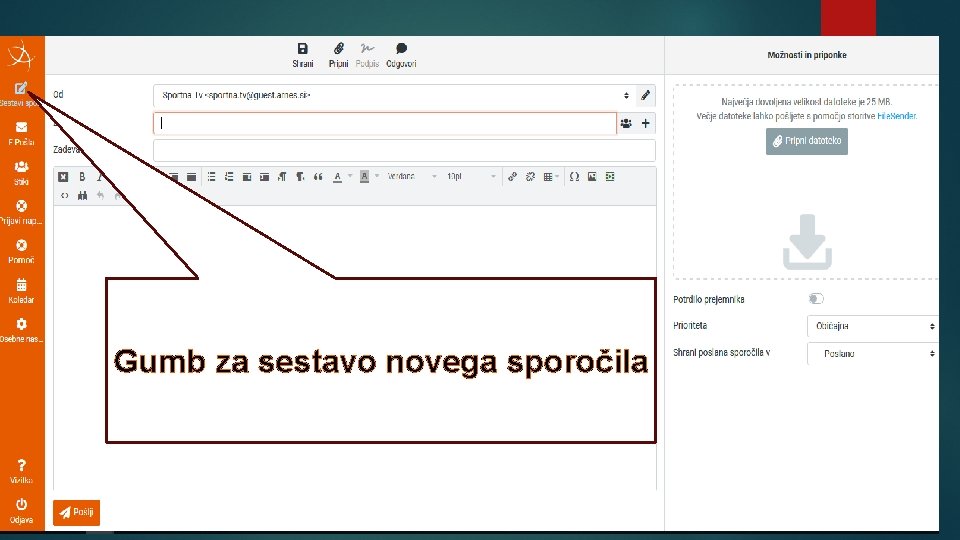This screenshot has width=960, height=540.
Task: Click Pošlji send button
Action: coord(77,512)
